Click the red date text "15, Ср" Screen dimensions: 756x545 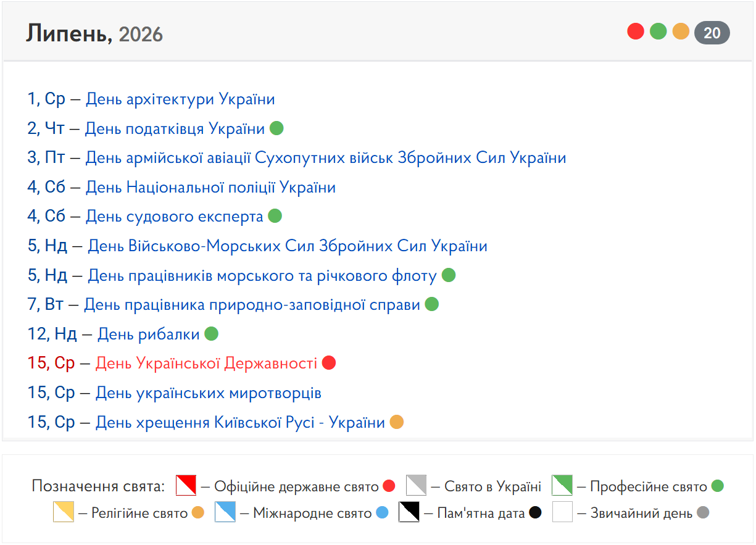click(x=51, y=364)
